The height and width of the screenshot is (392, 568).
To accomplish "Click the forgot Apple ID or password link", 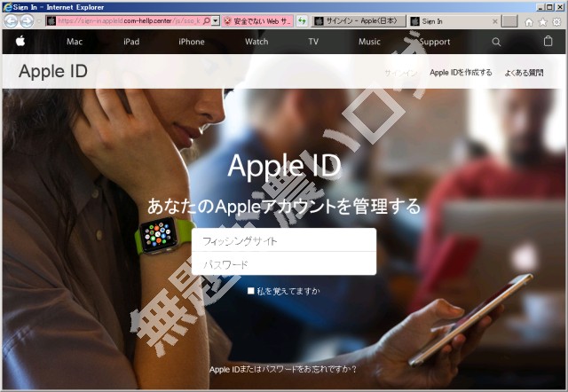I will 283,369.
